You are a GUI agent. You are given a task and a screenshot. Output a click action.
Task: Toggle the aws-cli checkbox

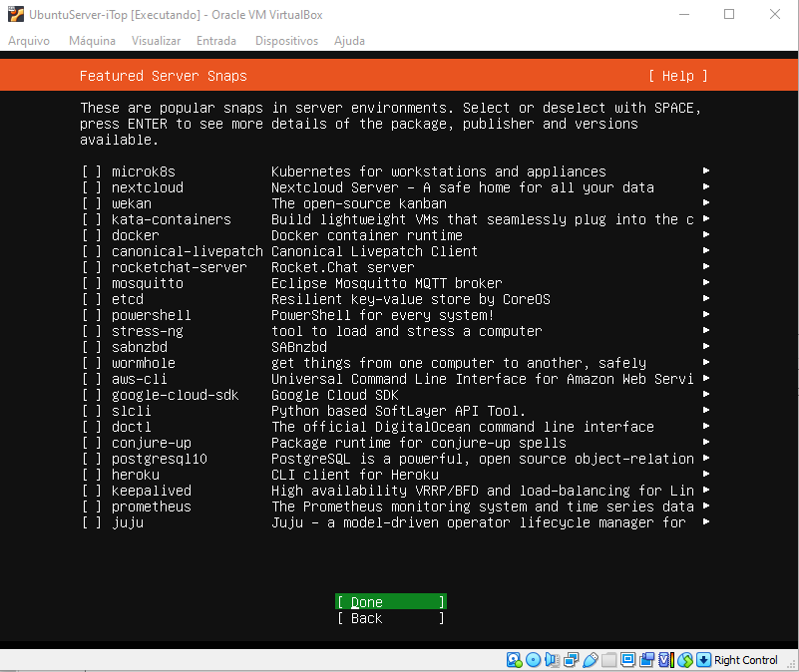pos(91,379)
